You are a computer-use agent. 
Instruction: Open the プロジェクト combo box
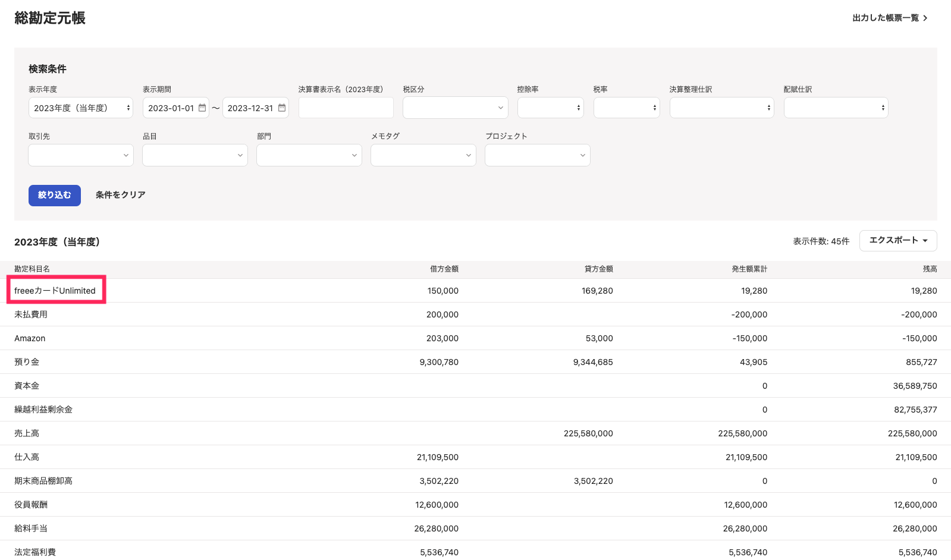[538, 155]
